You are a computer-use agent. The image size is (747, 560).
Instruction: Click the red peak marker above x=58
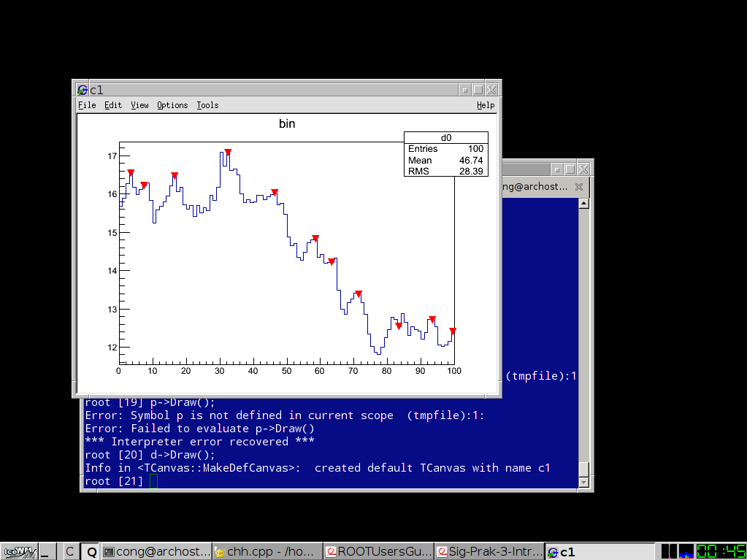tap(315, 238)
